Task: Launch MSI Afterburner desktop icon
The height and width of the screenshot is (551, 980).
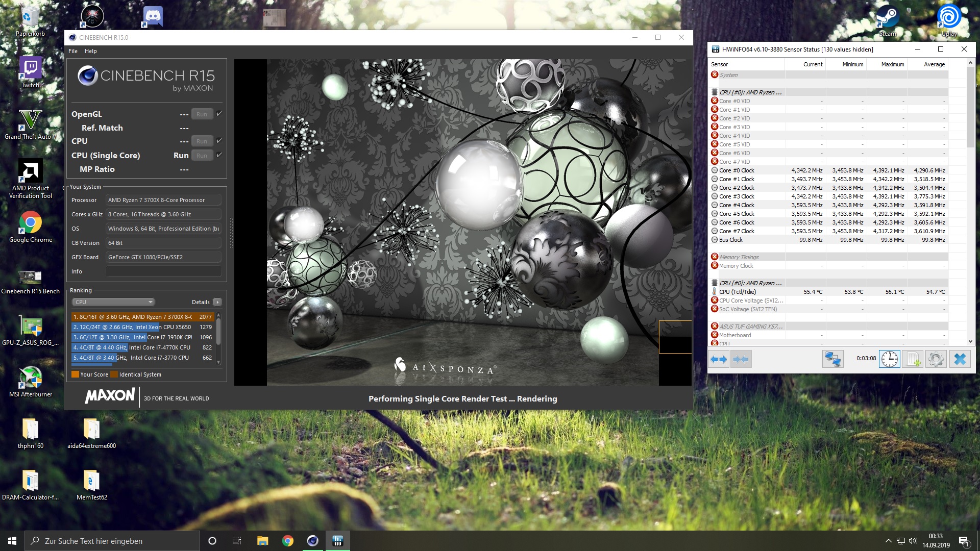Action: coord(30,382)
